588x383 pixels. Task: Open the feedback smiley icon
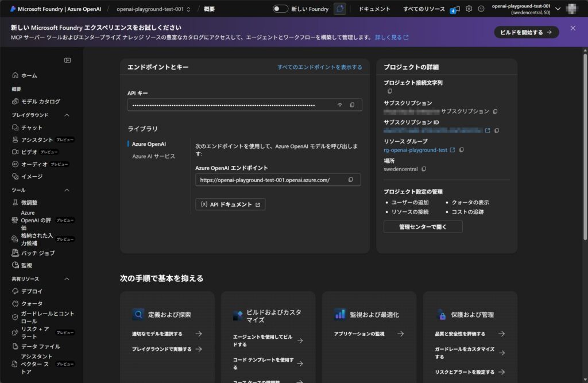pyautogui.click(x=481, y=9)
